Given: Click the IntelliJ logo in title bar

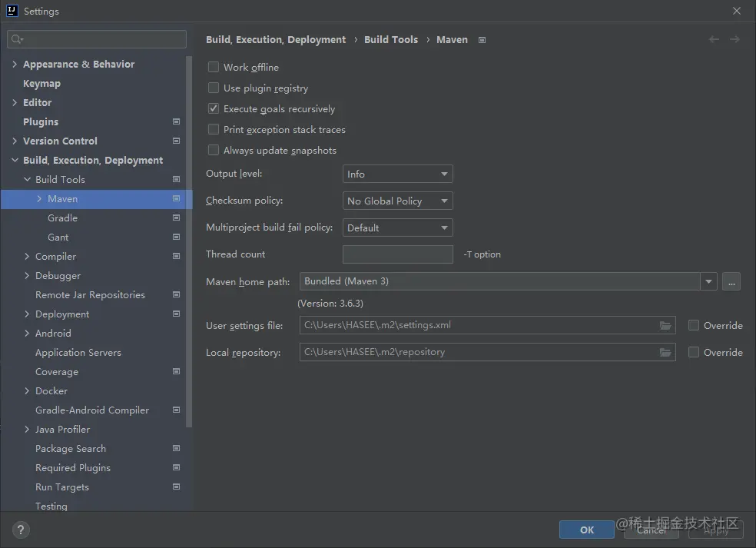Looking at the screenshot, I should (x=12, y=11).
